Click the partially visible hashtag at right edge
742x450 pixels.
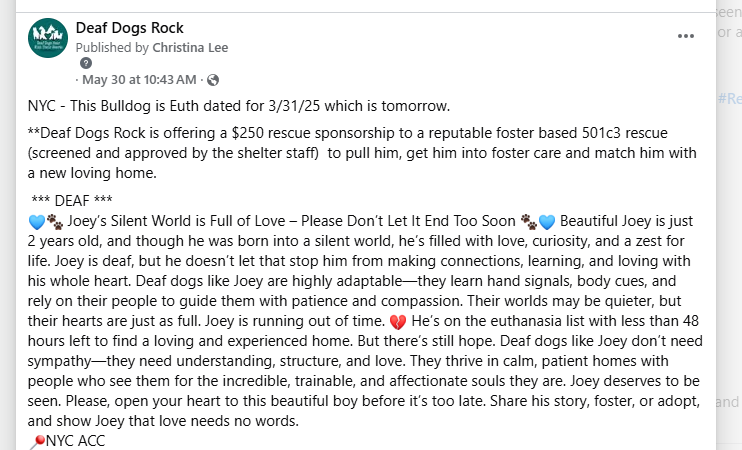tap(729, 98)
